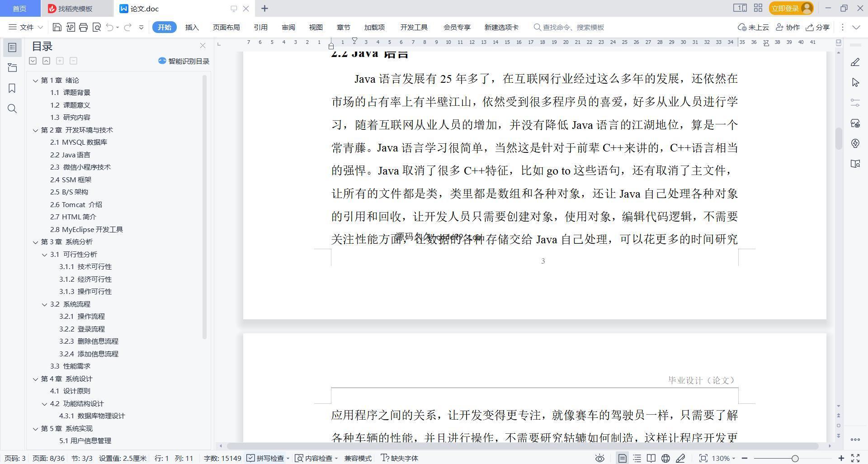Viewport: 868px width, 464px height.
Task: Click the demote heading minus icon in 目录
Action: click(73, 61)
